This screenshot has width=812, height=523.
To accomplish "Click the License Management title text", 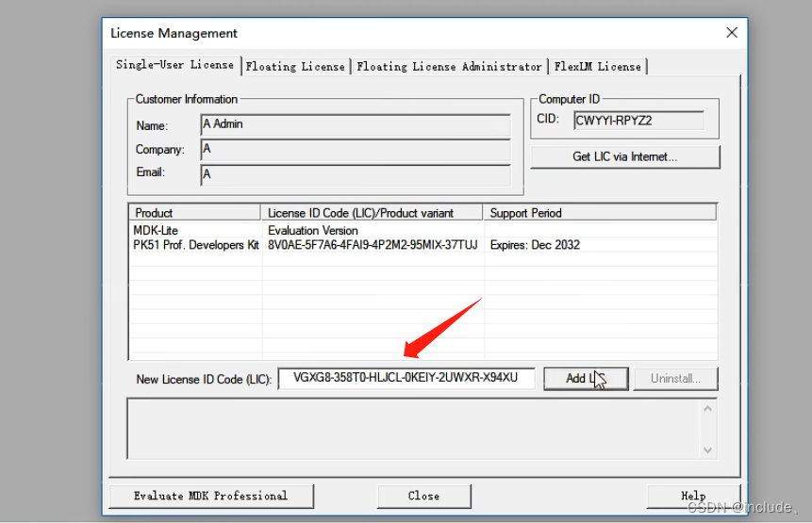I will (174, 33).
